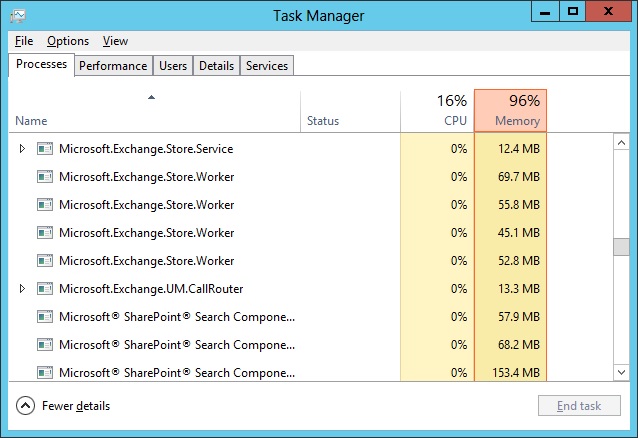The width and height of the screenshot is (638, 438).
Task: Click the 12.4 MB memory value
Action: [519, 149]
